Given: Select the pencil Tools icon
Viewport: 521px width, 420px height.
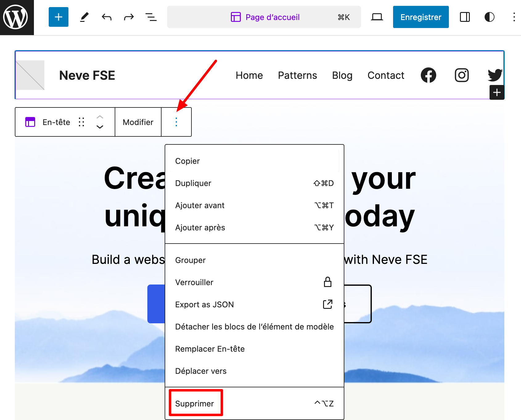Looking at the screenshot, I should (x=84, y=17).
